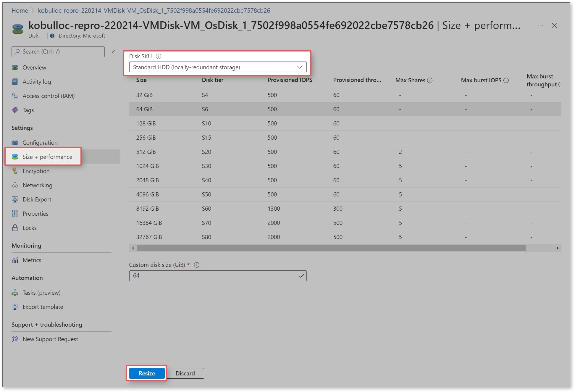Image resolution: width=575 pixels, height=392 pixels.
Task: Open the Overview blade icon
Action: pos(15,67)
